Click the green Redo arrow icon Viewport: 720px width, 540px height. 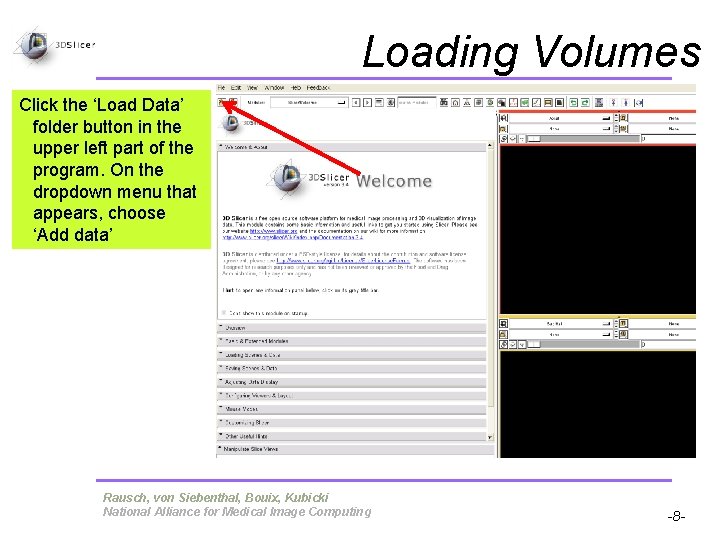585,102
